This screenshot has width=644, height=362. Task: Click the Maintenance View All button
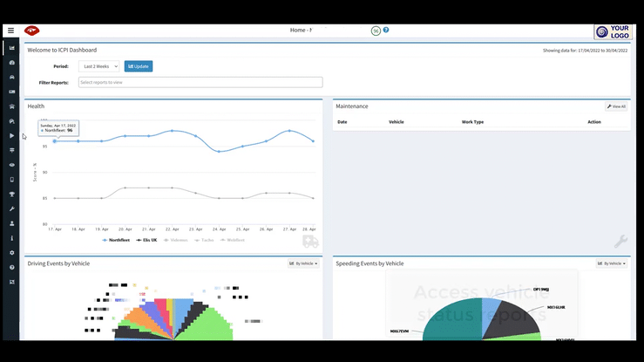click(x=616, y=106)
